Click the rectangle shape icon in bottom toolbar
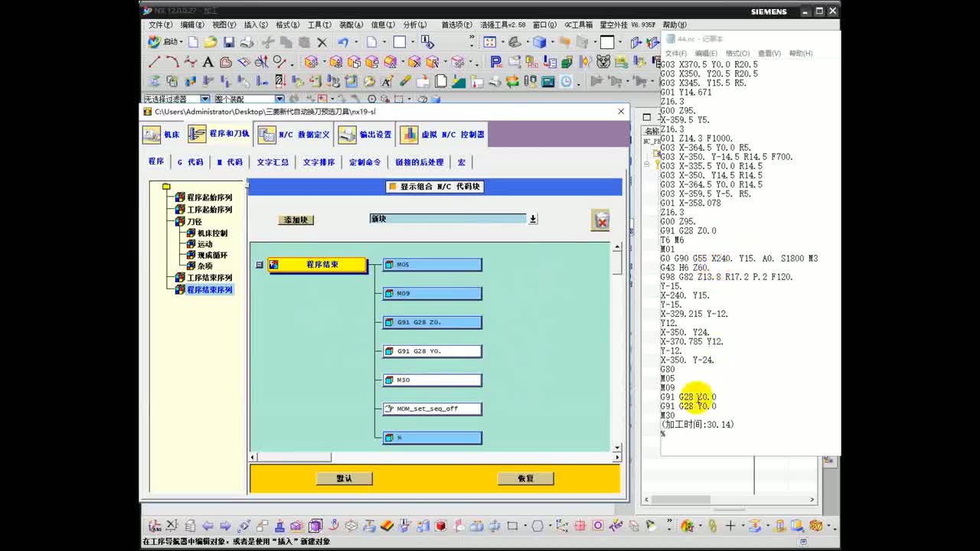 (512, 526)
